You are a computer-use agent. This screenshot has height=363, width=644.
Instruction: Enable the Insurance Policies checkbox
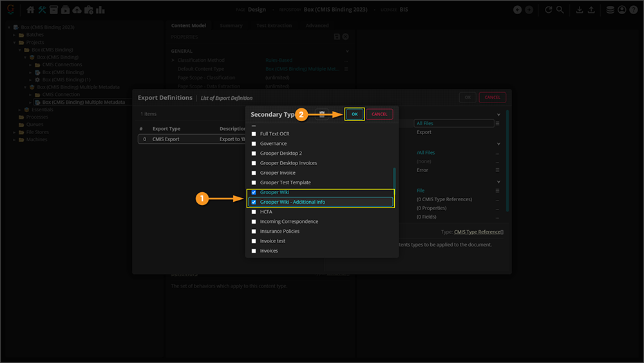pyautogui.click(x=254, y=231)
